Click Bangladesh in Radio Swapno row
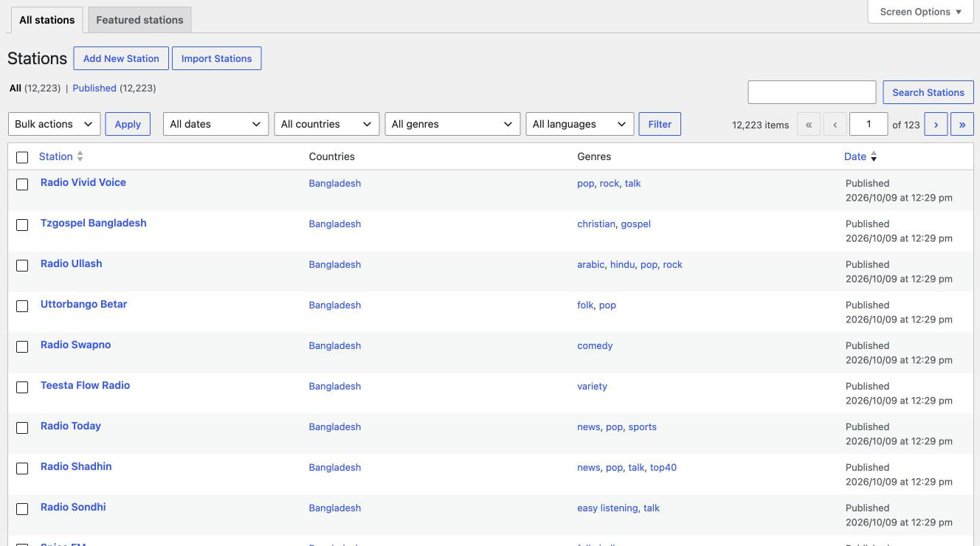The image size is (980, 546). tap(335, 345)
